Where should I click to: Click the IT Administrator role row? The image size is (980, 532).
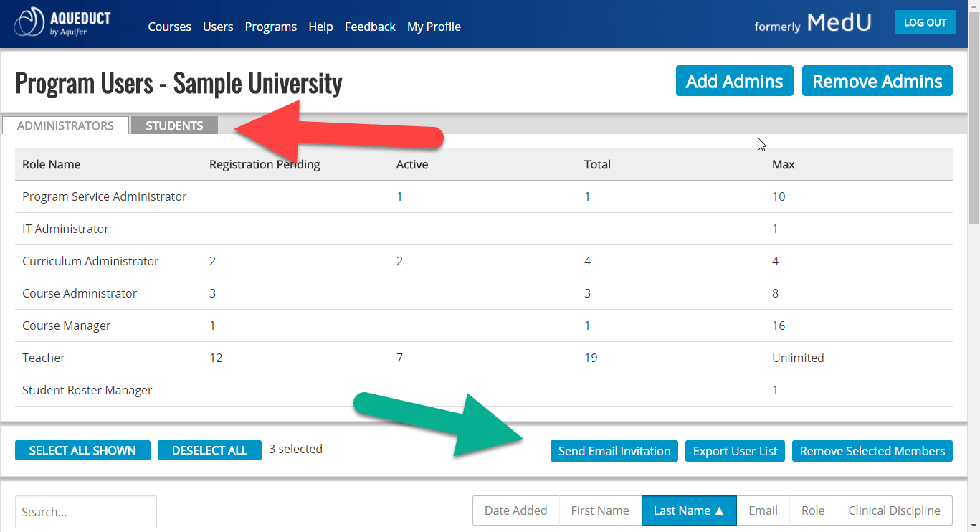(x=484, y=229)
